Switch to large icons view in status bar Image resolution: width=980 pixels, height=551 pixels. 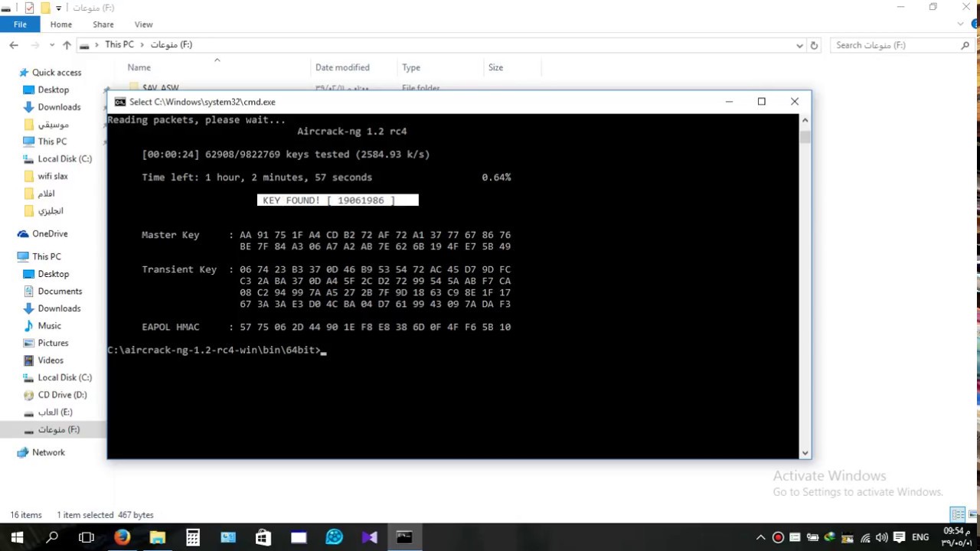pos(972,515)
